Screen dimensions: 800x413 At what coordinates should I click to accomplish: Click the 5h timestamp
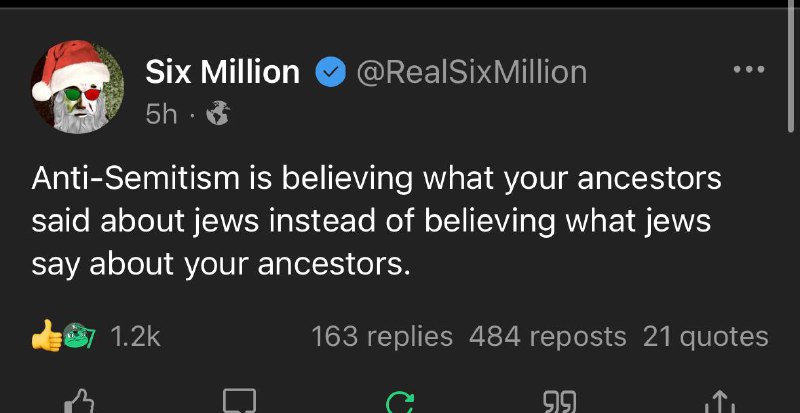click(161, 115)
